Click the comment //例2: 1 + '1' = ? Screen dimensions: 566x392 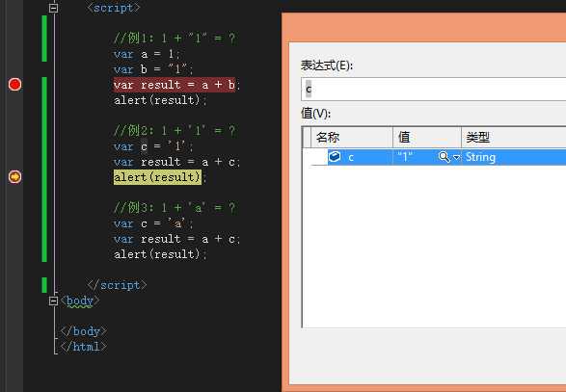175,130
